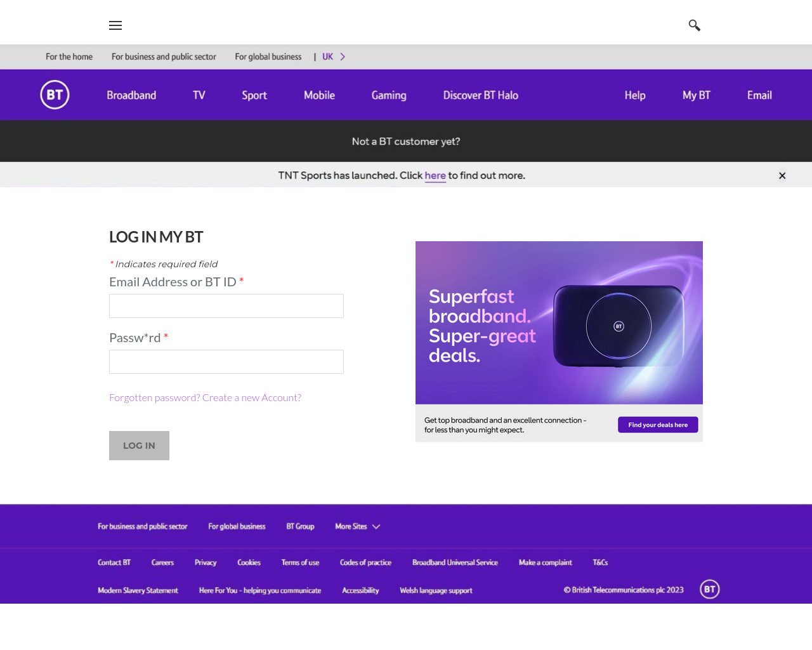
Task: Expand the UK region selector chevron
Action: tap(343, 56)
